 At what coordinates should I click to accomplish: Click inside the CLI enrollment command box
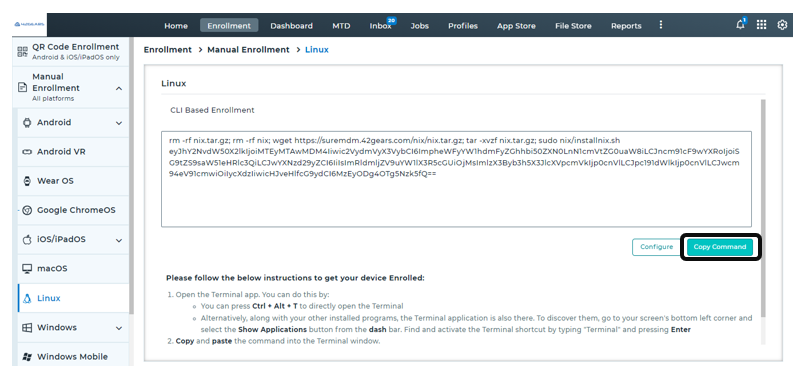456,179
